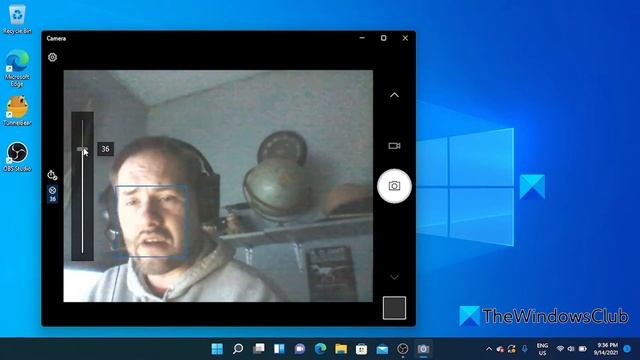
Task: Open OBS Studio desktop shortcut
Action: 17,157
